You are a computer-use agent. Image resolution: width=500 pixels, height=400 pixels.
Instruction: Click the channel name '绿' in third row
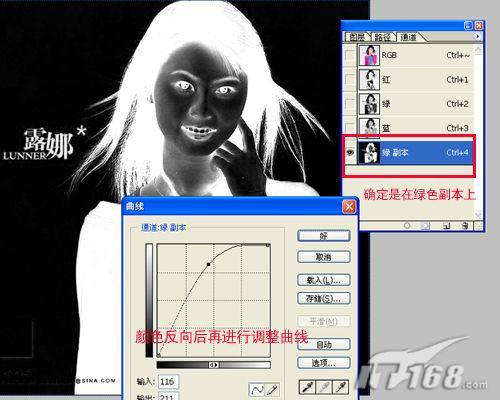(x=386, y=104)
